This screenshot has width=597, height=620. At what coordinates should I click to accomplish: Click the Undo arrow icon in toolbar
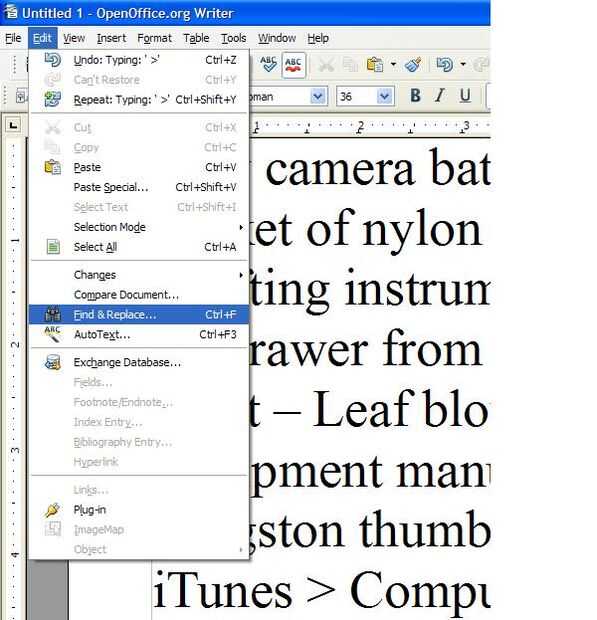point(445,64)
